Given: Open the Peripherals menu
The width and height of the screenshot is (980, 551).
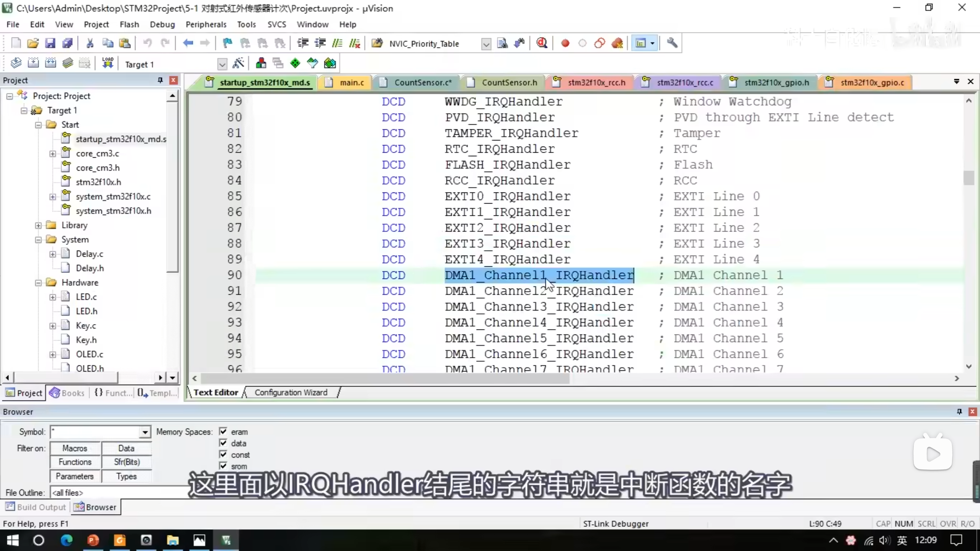Looking at the screenshot, I should [206, 24].
